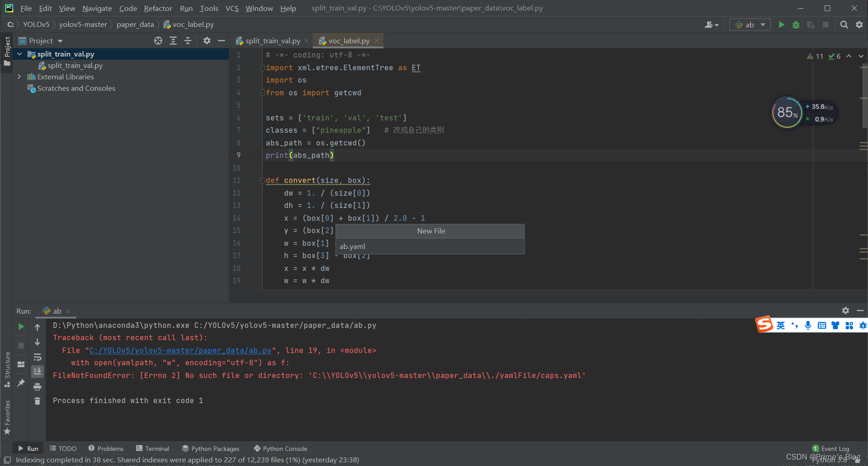The width and height of the screenshot is (868, 466).
Task: Open Search Everywhere magnifier
Action: [844, 25]
